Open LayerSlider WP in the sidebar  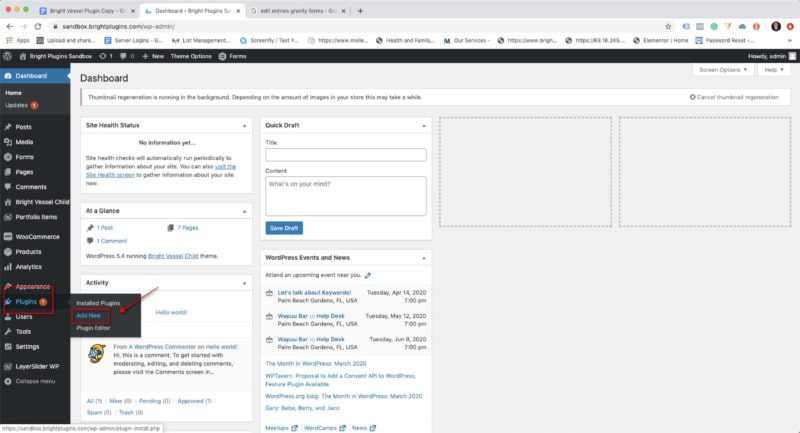point(35,366)
